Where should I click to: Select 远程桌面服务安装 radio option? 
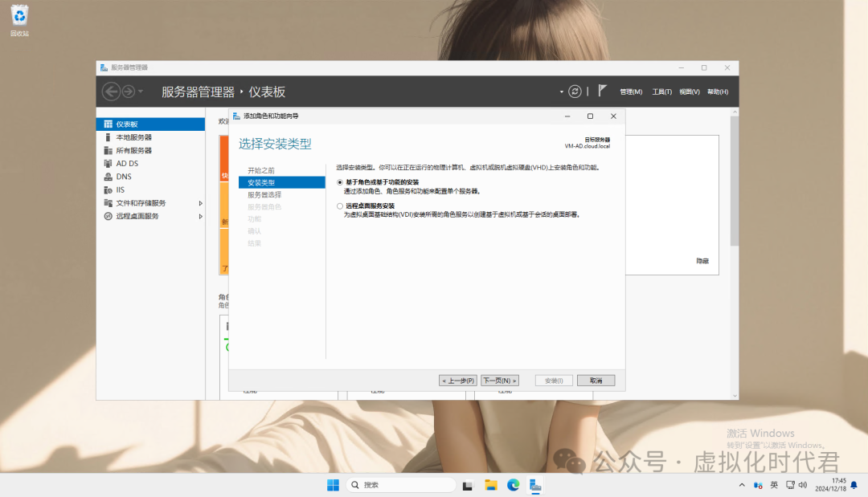click(340, 206)
